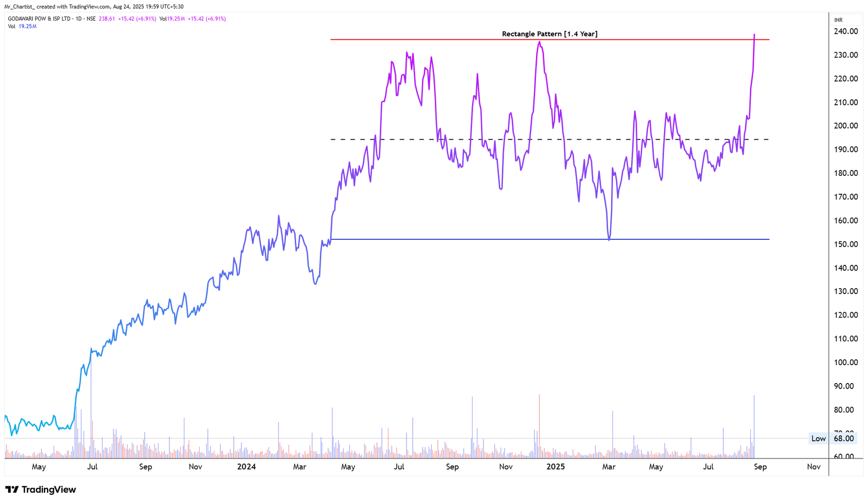
Task: Click the +15.42 (+6.91%) change value
Action: 137,18
